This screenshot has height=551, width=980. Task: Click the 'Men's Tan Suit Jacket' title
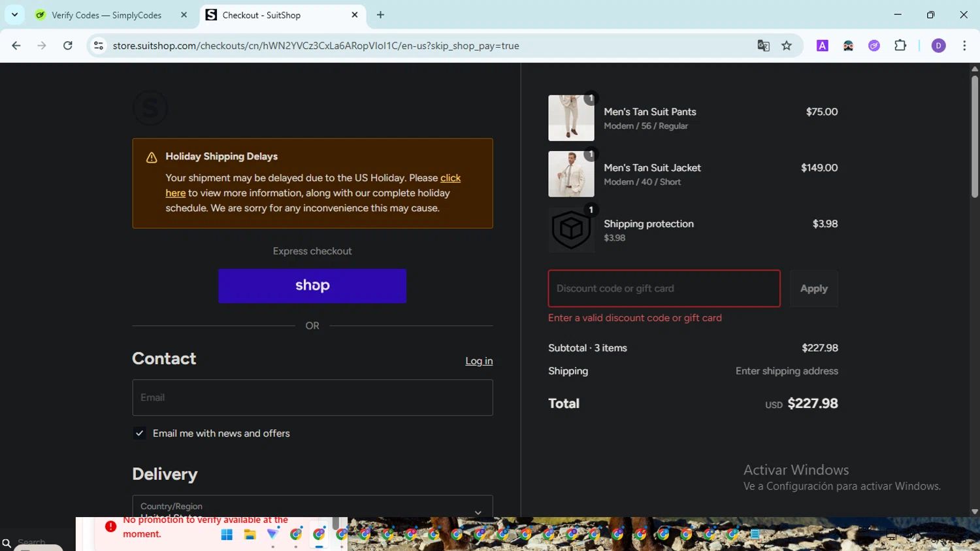click(x=652, y=168)
